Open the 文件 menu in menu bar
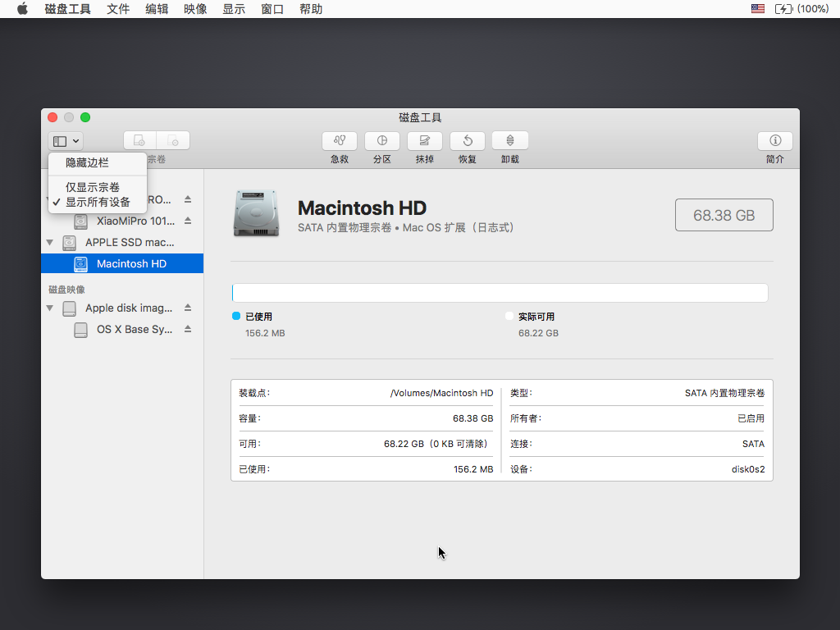This screenshot has width=840, height=630. 118,9
